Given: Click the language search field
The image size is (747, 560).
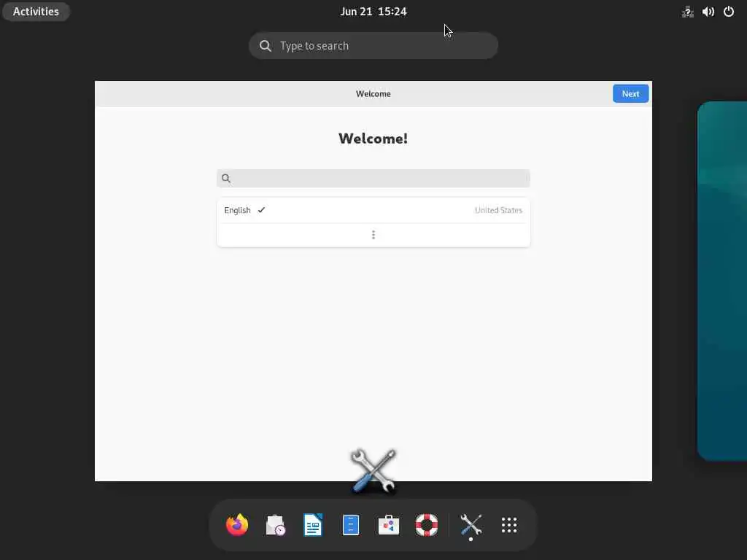Looking at the screenshot, I should [373, 178].
